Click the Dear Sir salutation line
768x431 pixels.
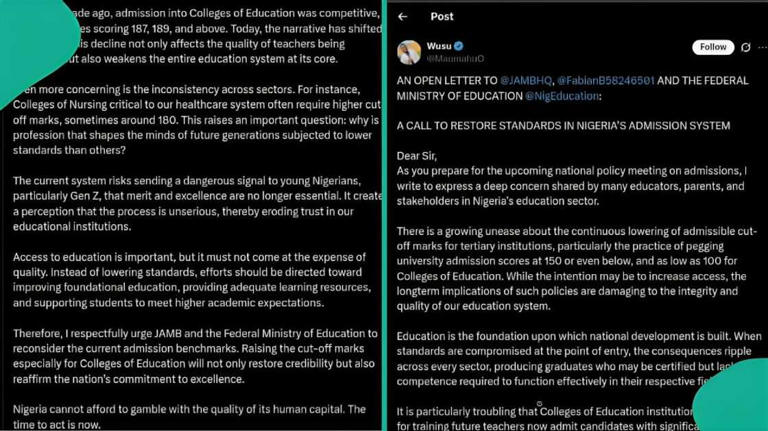pos(416,156)
